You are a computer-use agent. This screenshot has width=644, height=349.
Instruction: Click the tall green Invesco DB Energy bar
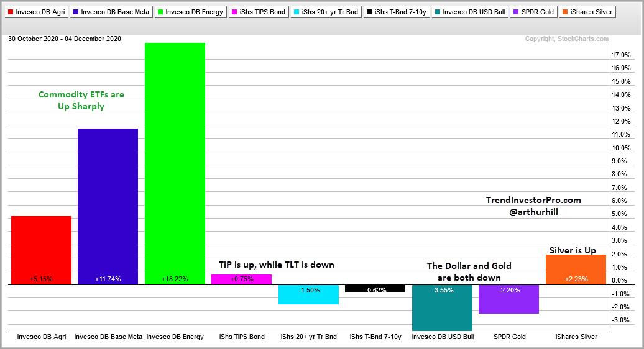tap(175, 163)
